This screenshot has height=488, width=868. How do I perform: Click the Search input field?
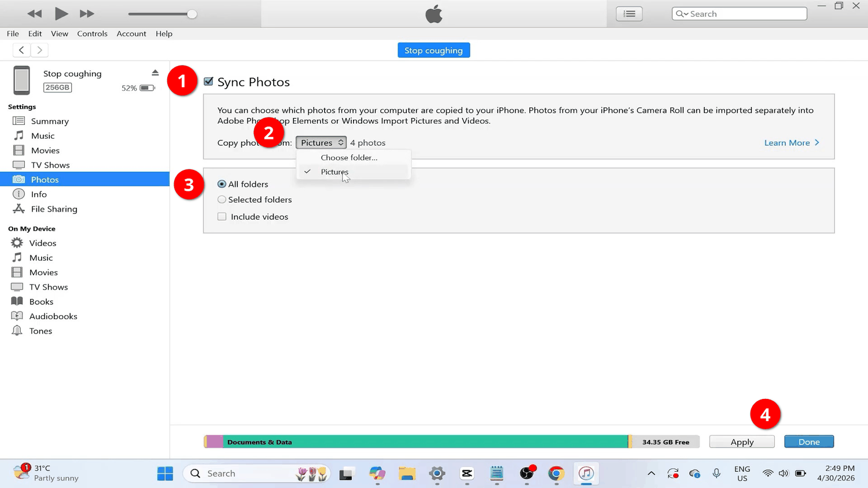pyautogui.click(x=739, y=14)
